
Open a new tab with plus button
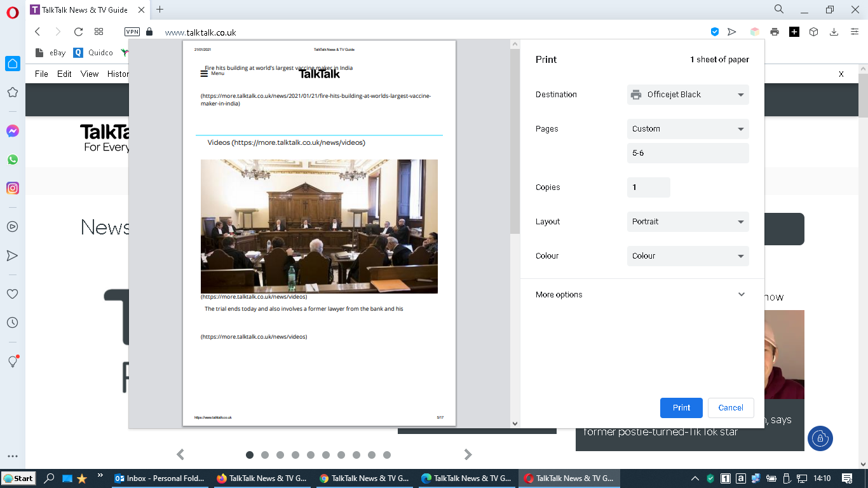[159, 10]
